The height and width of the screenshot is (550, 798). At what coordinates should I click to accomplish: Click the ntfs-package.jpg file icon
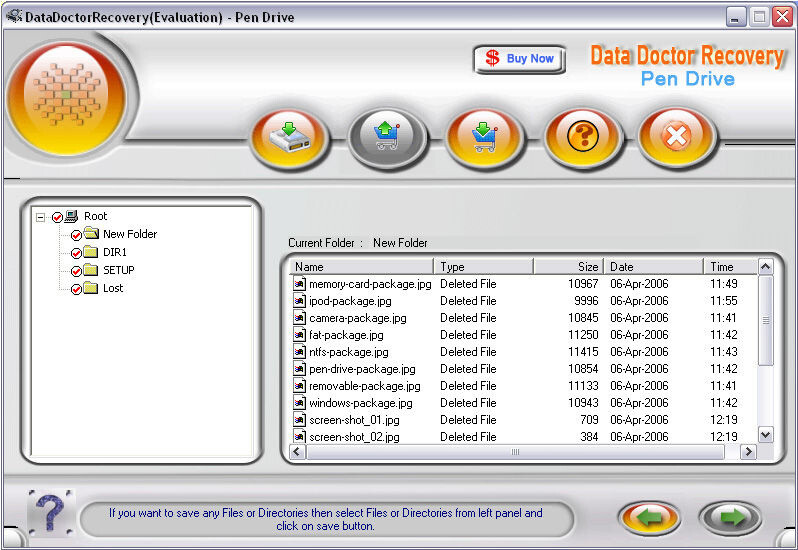(x=300, y=352)
